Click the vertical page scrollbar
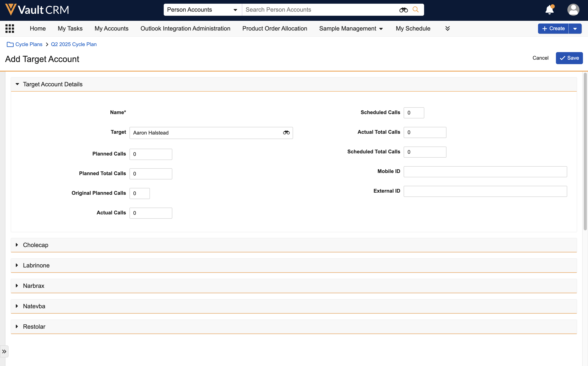Viewport: 588px width, 366px height. pos(585,151)
